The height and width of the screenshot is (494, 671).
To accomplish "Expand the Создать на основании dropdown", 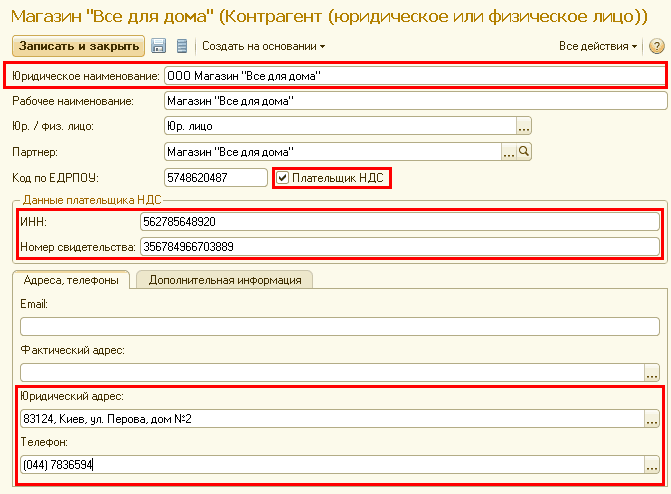I will coord(264,46).
